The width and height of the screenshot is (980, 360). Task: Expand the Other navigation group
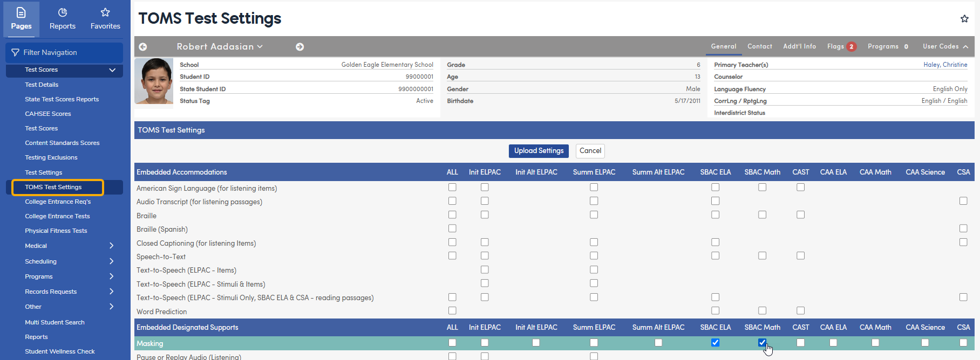pyautogui.click(x=112, y=307)
